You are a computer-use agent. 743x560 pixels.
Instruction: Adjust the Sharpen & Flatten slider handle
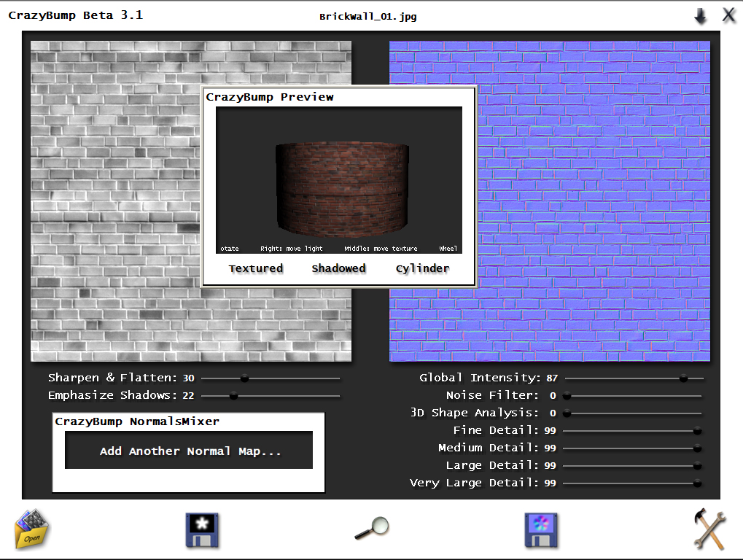point(244,378)
